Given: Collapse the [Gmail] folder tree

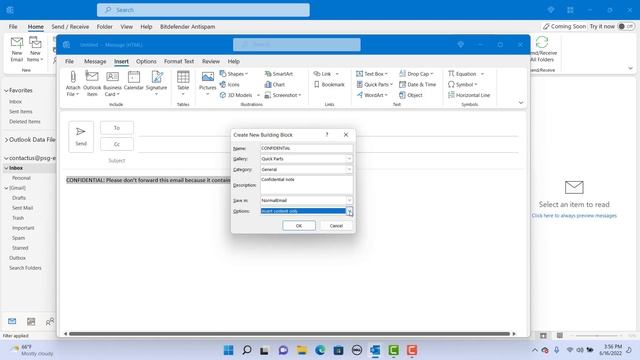Looking at the screenshot, I should 6,188.
